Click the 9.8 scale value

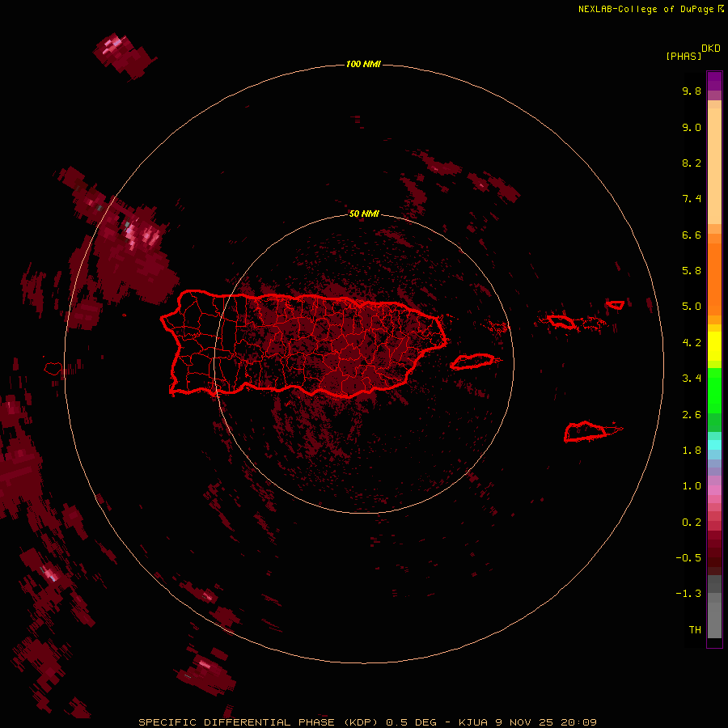tap(692, 91)
